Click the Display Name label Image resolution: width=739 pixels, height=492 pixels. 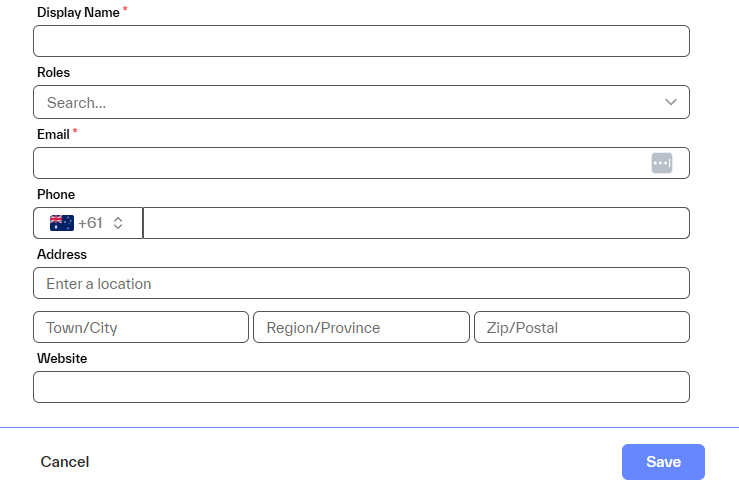tap(78, 12)
